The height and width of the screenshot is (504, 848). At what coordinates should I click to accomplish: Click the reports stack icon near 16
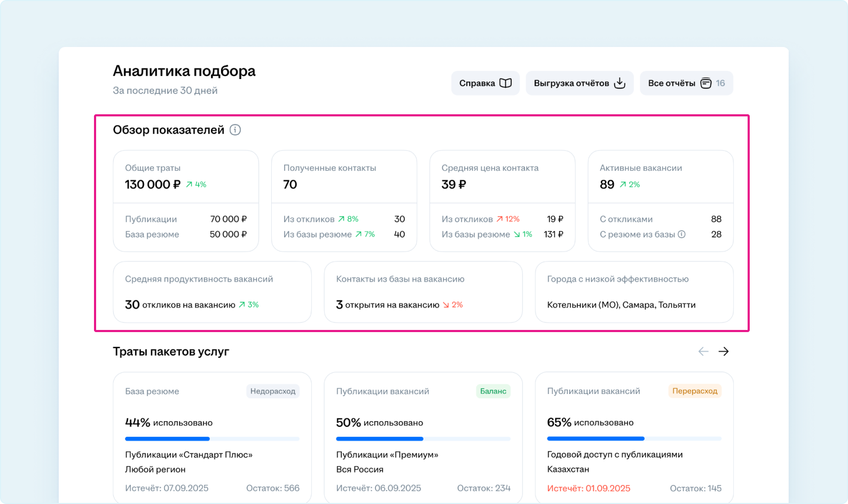[x=706, y=83]
